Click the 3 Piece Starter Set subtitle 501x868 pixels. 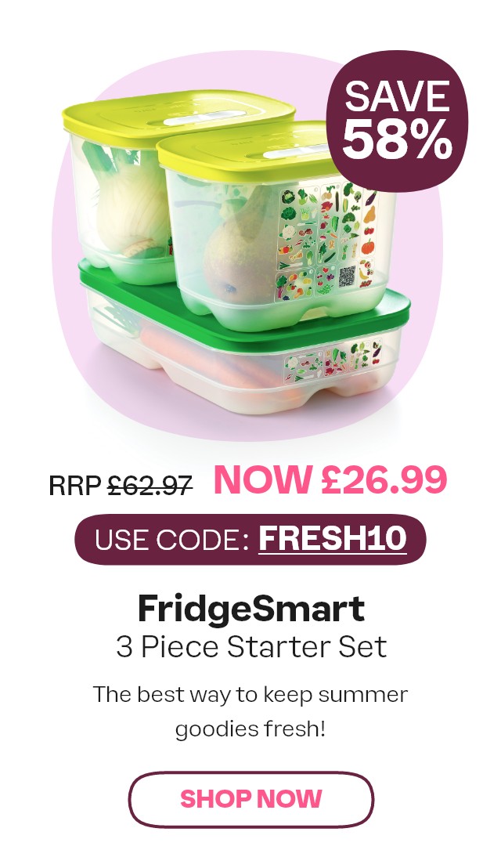[251, 646]
